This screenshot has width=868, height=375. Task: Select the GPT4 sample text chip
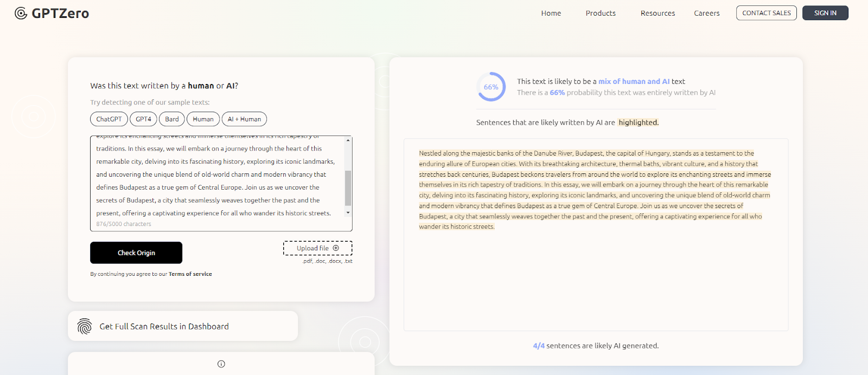click(x=143, y=119)
